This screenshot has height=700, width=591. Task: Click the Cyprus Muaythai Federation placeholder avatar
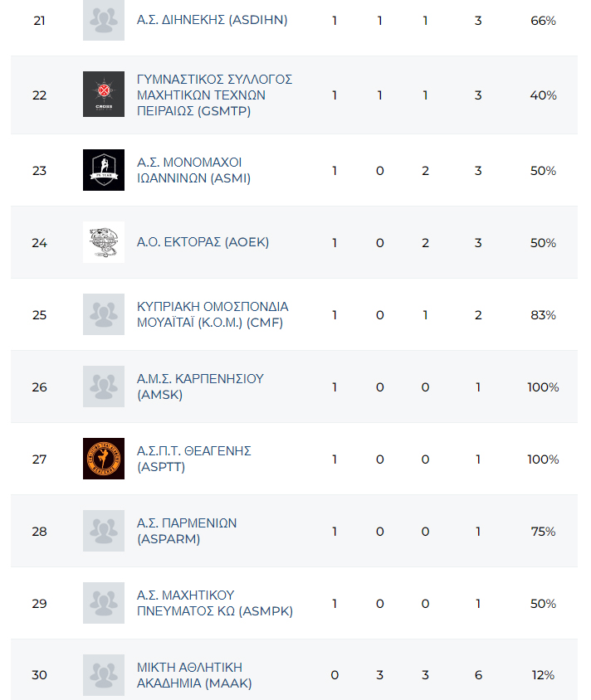pos(104,314)
